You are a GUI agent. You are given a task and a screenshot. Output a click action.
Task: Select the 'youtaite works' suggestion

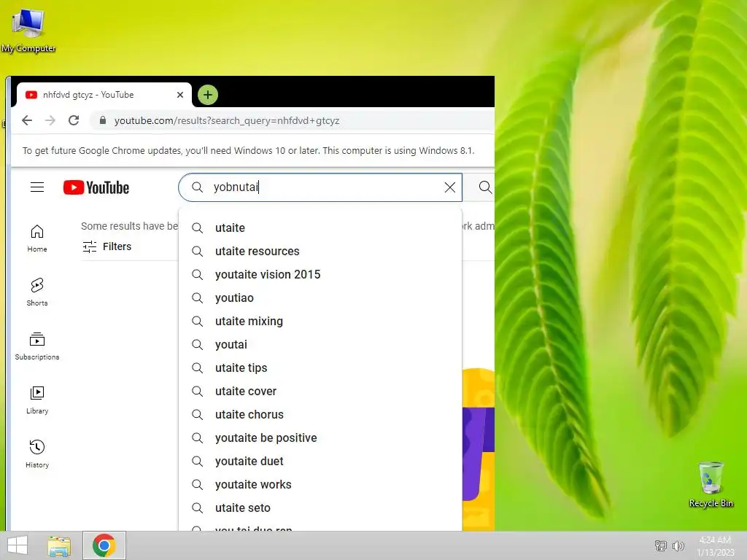(320, 484)
